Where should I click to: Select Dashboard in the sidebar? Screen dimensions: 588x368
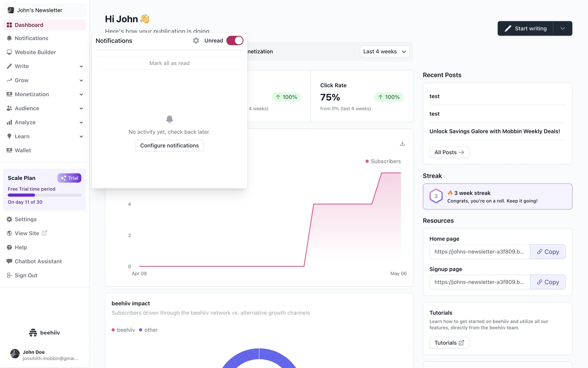coord(29,25)
